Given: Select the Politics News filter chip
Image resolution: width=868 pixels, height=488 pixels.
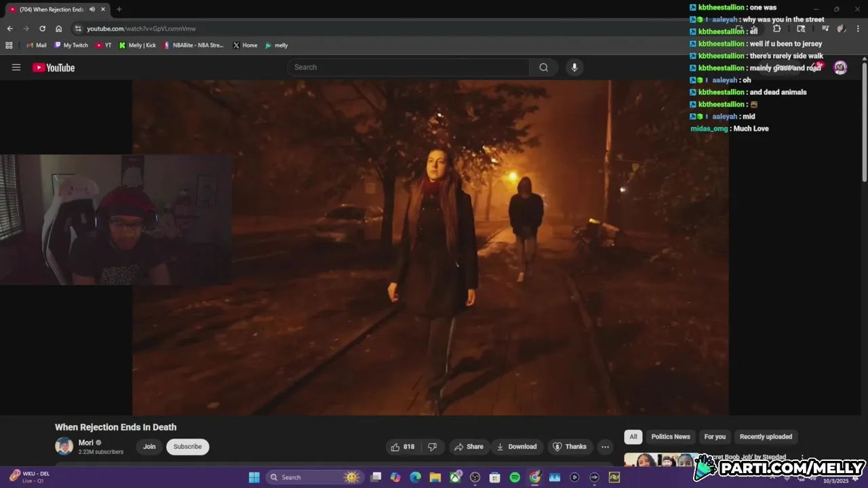Looking at the screenshot, I should click(671, 436).
